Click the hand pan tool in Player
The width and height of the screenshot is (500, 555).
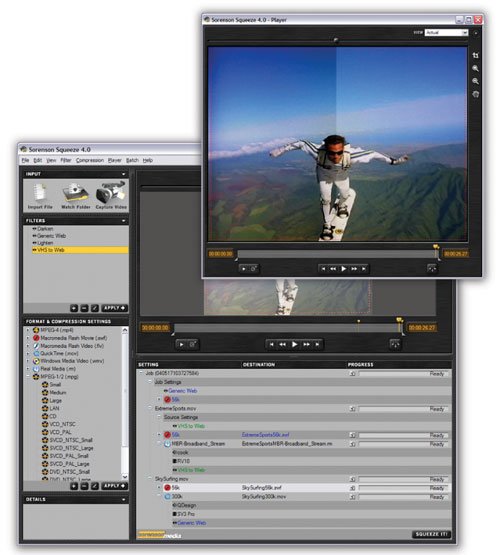pyautogui.click(x=476, y=94)
